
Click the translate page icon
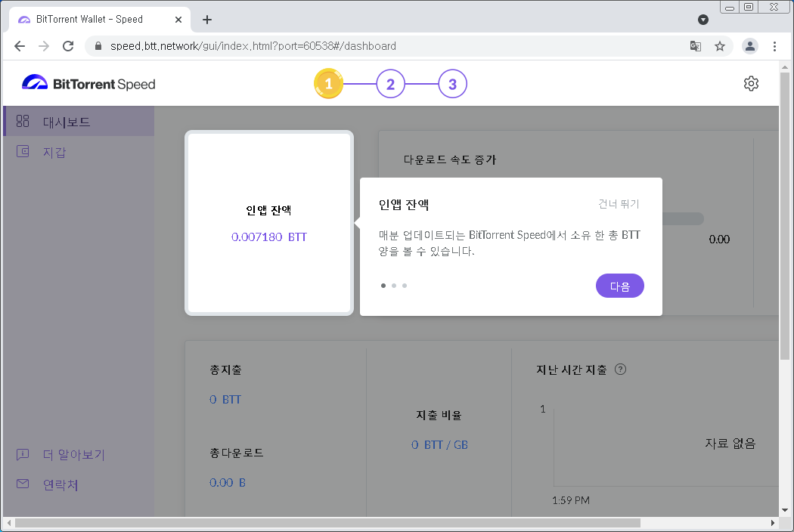(x=696, y=46)
